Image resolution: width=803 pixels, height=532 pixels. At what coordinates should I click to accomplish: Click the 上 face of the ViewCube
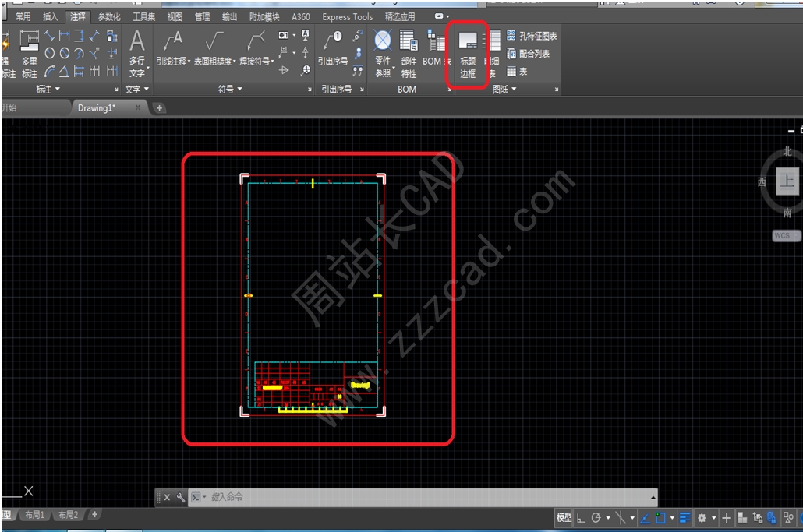pos(787,181)
